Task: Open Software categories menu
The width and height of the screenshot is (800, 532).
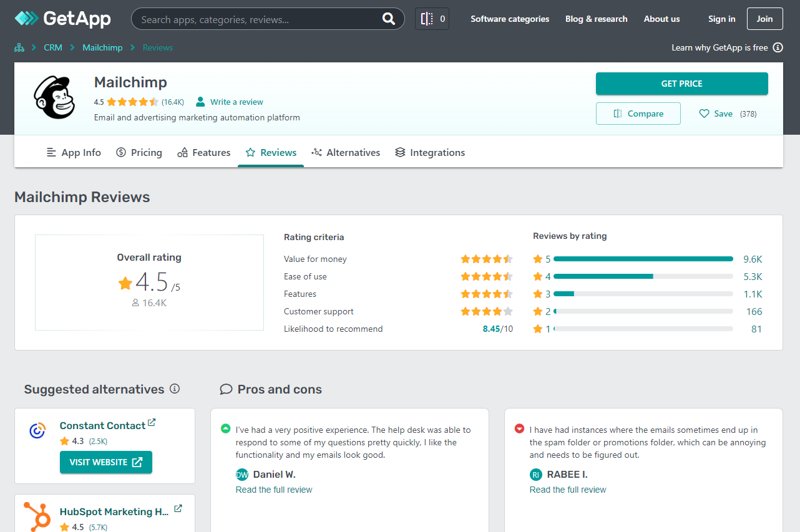Action: click(x=510, y=19)
